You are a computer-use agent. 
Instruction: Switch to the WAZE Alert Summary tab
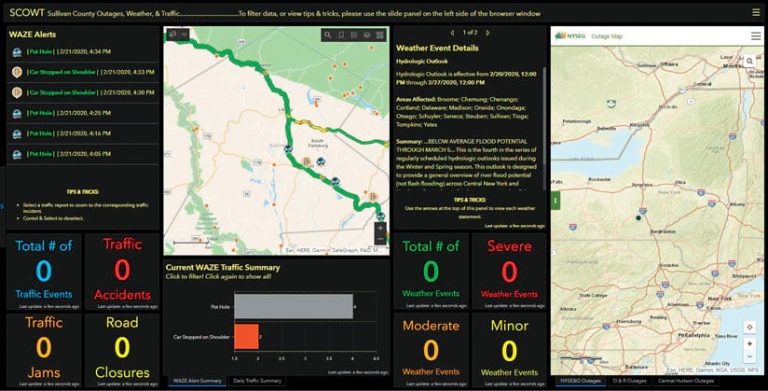click(197, 381)
